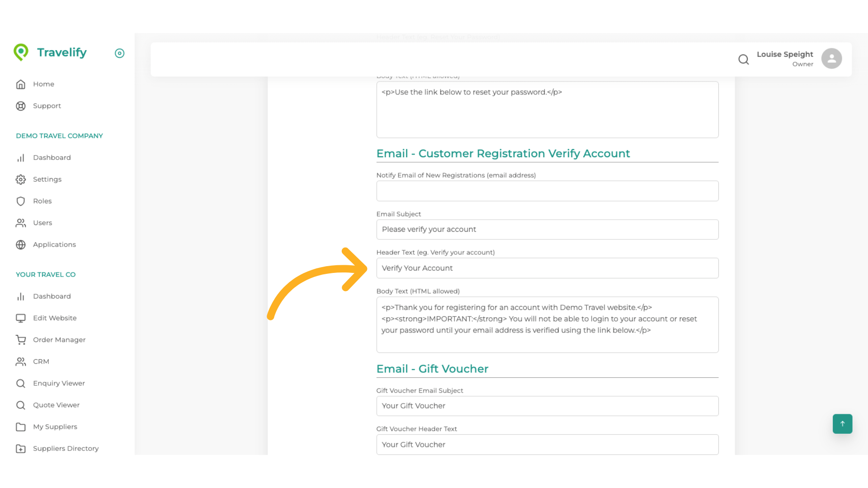This screenshot has height=488, width=868.
Task: Go to the CRM section
Action: (41, 361)
